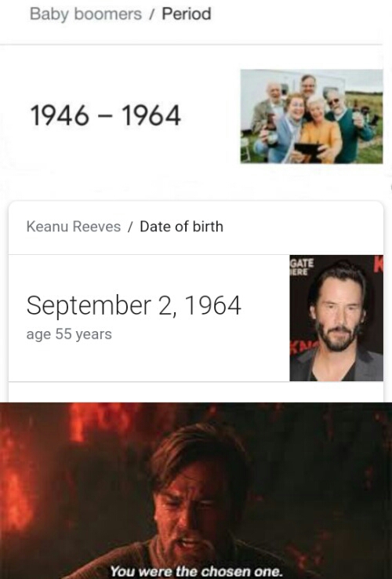Click the slash separator after Keanu Reeves

[x=130, y=227]
